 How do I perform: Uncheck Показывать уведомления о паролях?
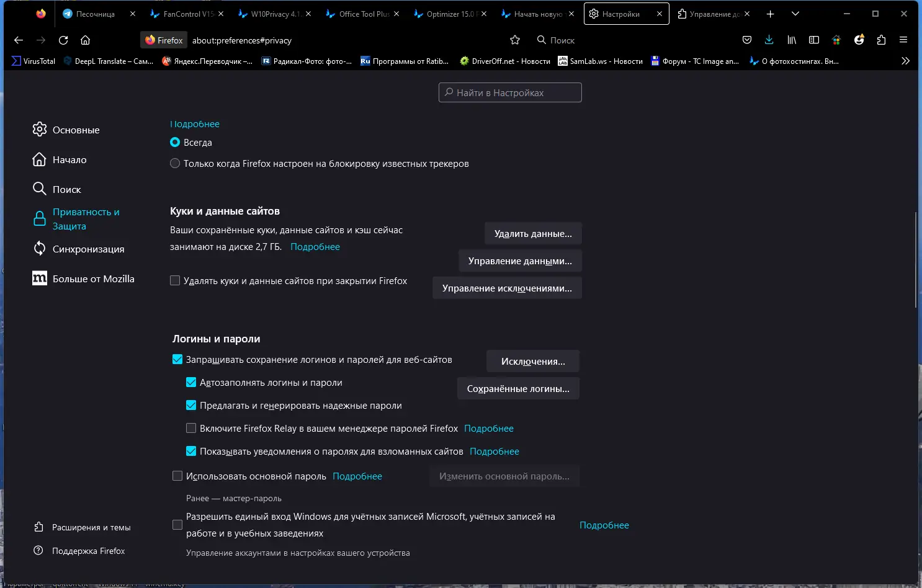pos(191,452)
